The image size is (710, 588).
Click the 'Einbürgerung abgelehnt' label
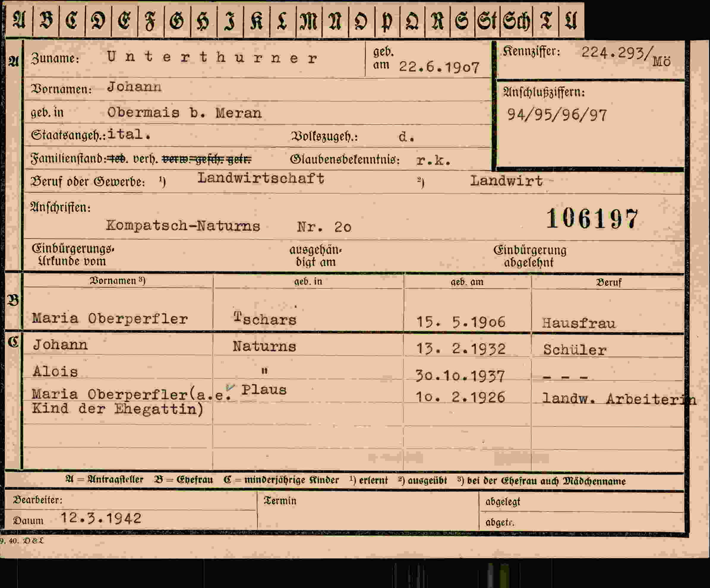click(x=529, y=256)
